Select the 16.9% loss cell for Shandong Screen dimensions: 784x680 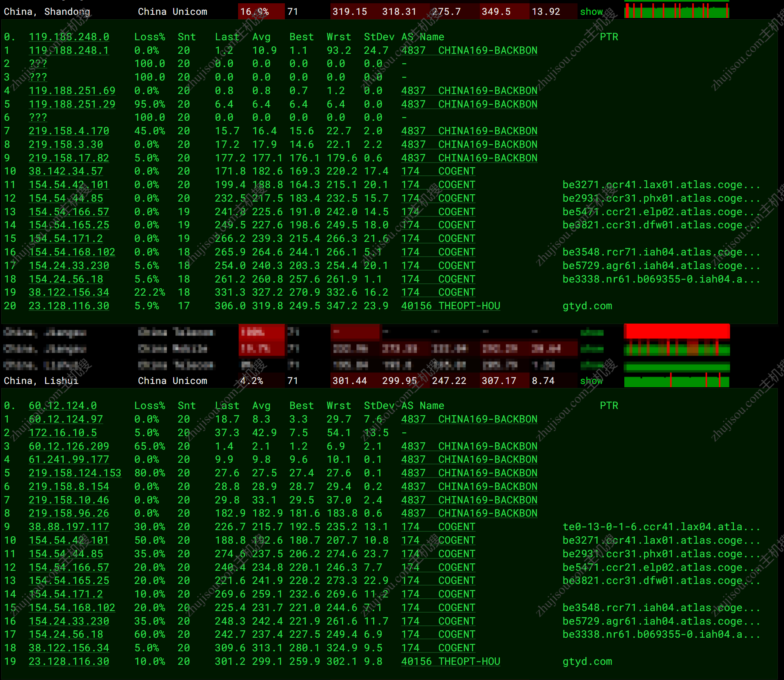[261, 11]
